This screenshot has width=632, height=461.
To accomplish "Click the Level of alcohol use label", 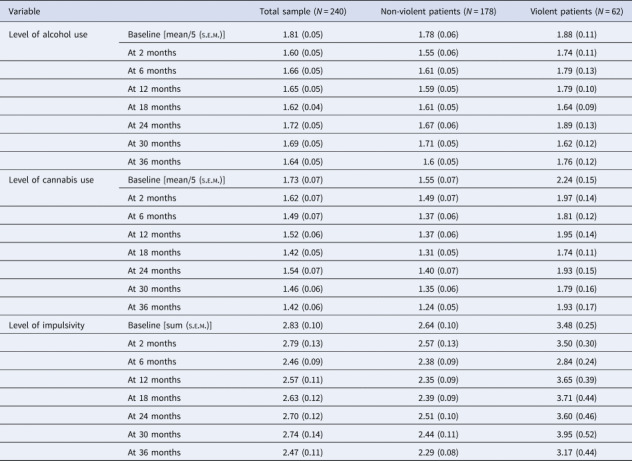I will coord(48,35).
